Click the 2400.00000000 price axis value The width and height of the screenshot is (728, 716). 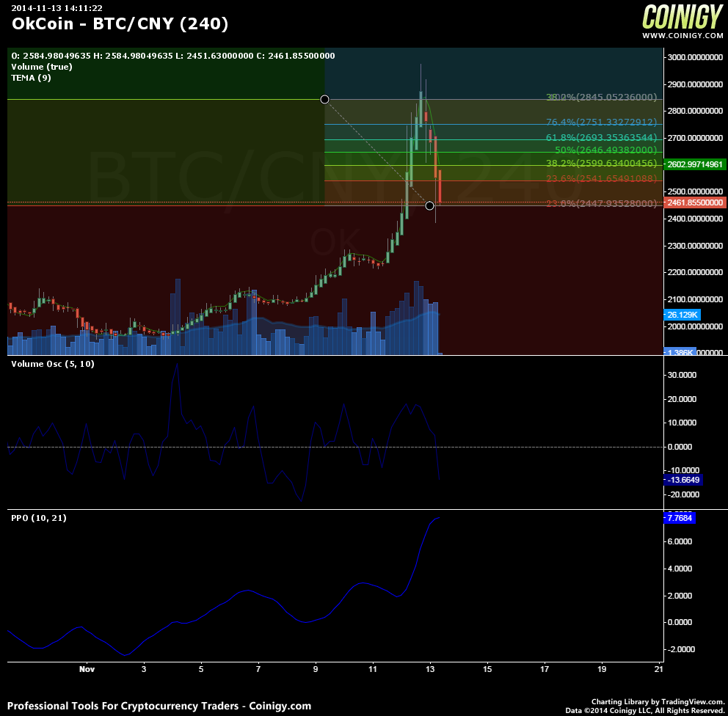pos(695,219)
